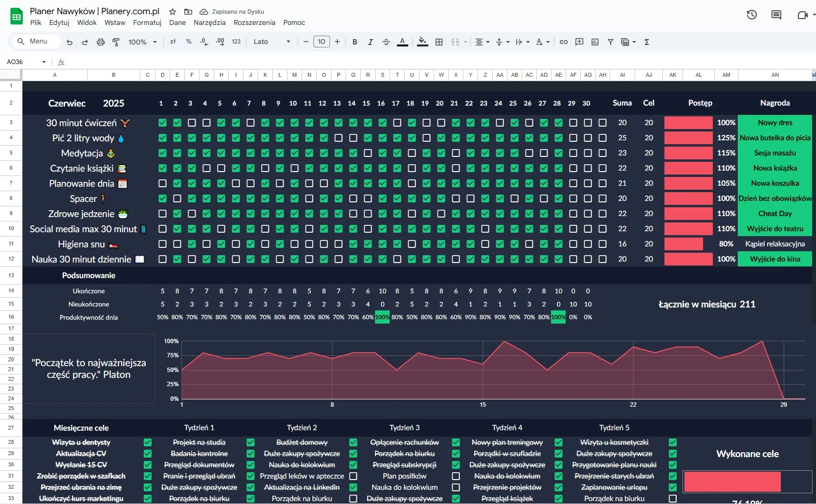Click the Undo arrow in toolbar
Image resolution: width=816 pixels, height=504 pixels.
click(x=69, y=42)
